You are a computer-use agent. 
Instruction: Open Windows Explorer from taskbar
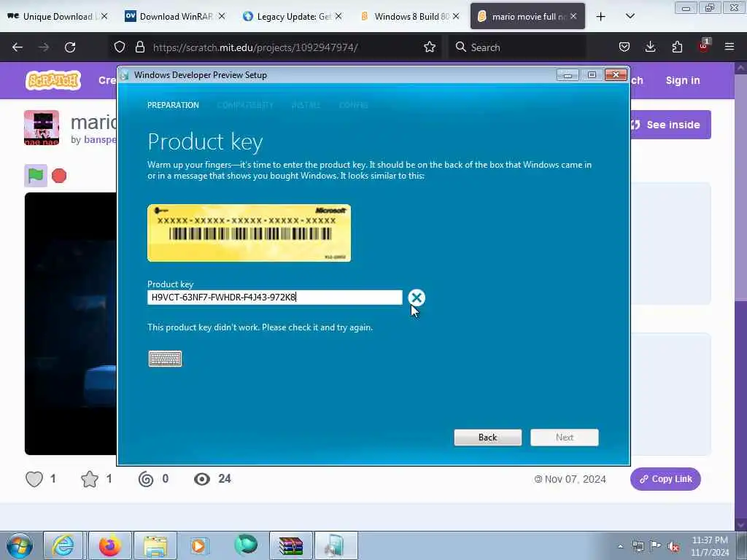pos(155,545)
